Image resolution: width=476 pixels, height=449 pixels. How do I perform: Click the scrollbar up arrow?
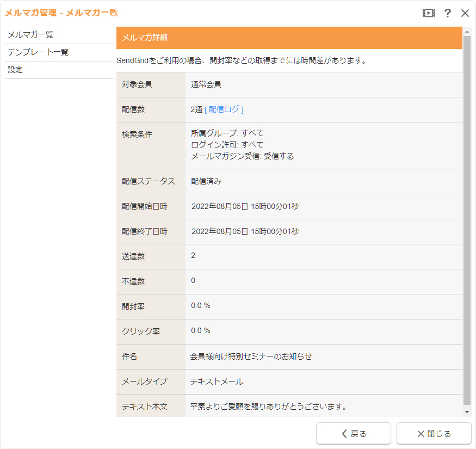[x=467, y=32]
